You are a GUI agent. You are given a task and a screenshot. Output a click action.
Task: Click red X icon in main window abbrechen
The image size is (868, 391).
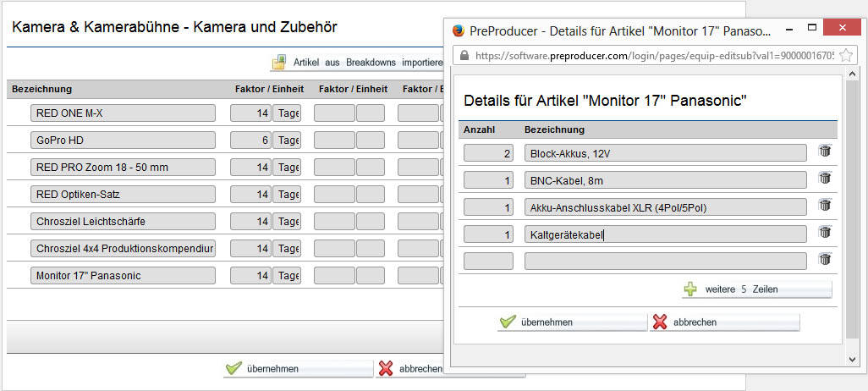point(386,368)
